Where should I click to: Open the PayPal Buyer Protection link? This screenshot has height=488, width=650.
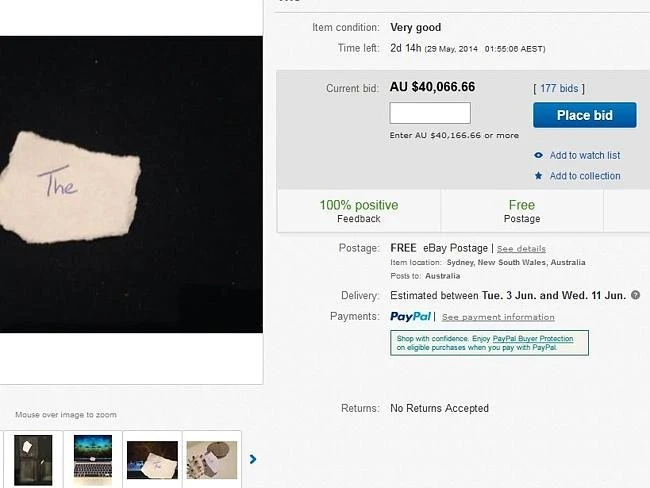click(531, 339)
